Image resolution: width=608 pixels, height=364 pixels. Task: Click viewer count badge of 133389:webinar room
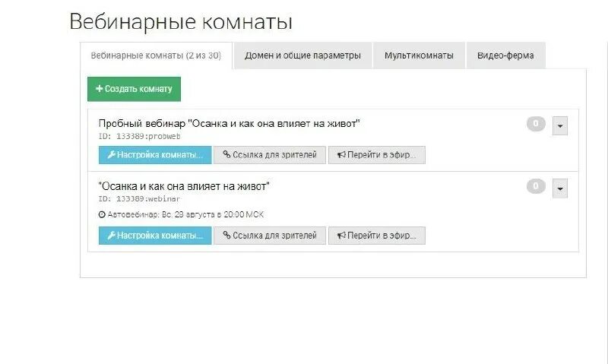click(x=536, y=186)
